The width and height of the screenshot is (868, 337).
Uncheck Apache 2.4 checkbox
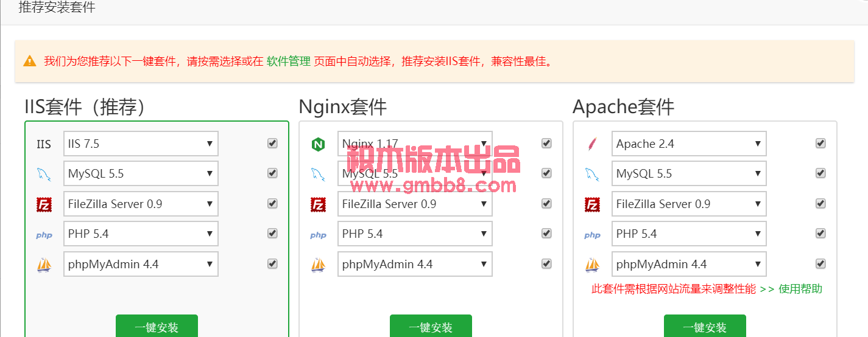click(x=820, y=143)
